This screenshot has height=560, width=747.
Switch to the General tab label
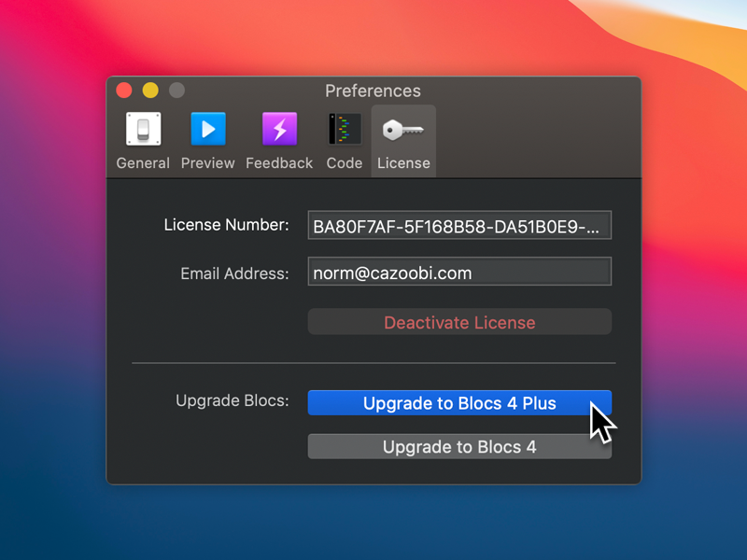pos(143,162)
